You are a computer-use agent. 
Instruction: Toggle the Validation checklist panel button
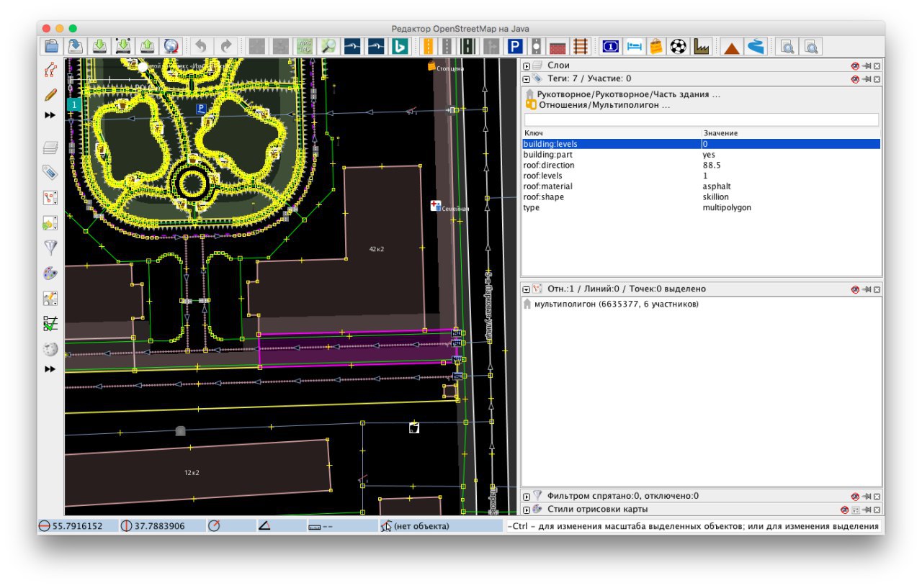(x=50, y=324)
